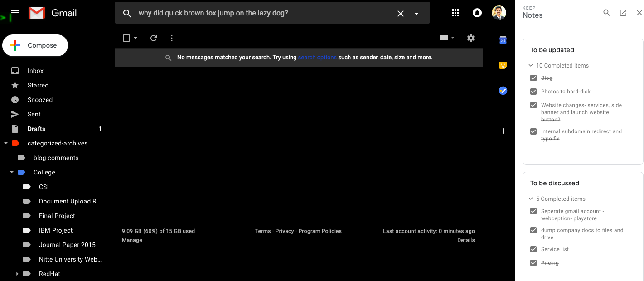Screen dimensions: 644x281
Task: Uncheck the Pricing completed item
Action: pyautogui.click(x=533, y=263)
